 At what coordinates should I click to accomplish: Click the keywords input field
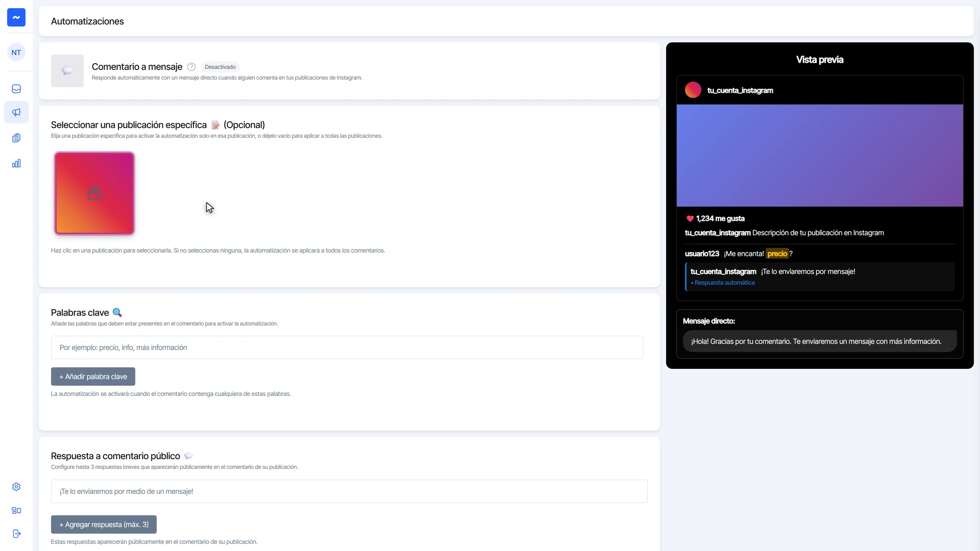tap(347, 347)
